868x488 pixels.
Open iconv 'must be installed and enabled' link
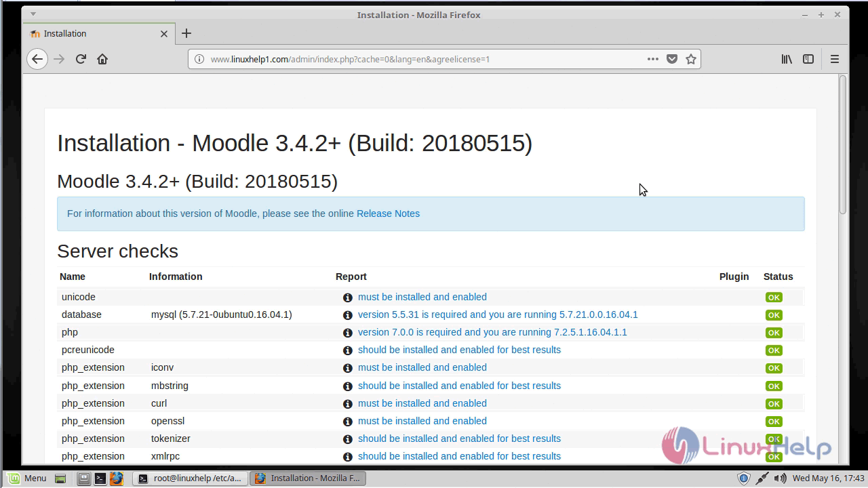tap(422, 367)
